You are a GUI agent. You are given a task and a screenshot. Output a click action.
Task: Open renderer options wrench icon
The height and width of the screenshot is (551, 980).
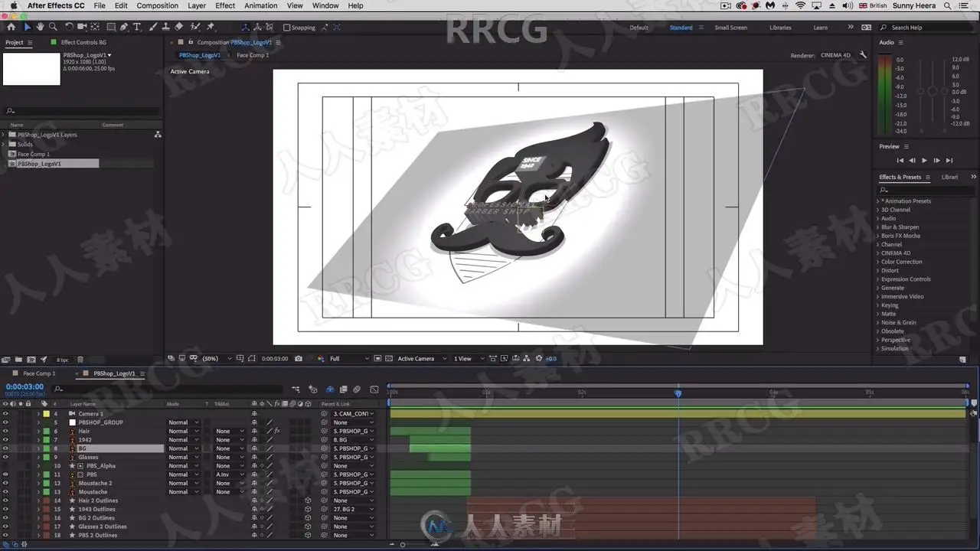point(863,55)
